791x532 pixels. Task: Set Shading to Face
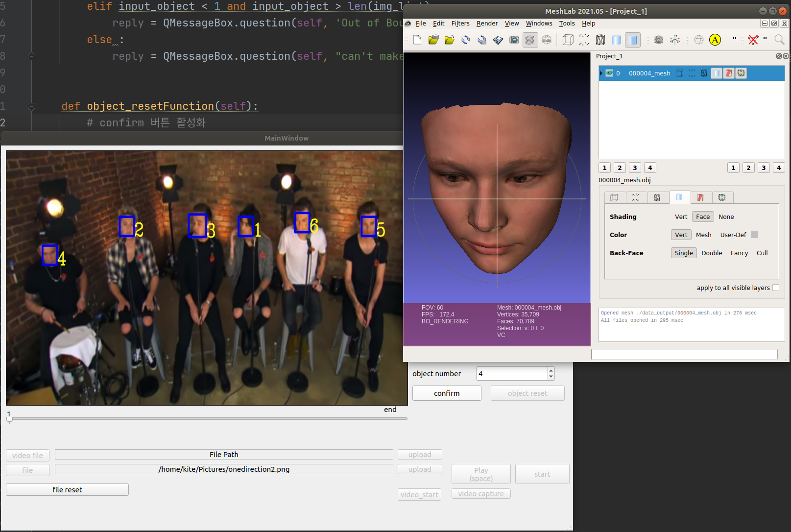(703, 217)
